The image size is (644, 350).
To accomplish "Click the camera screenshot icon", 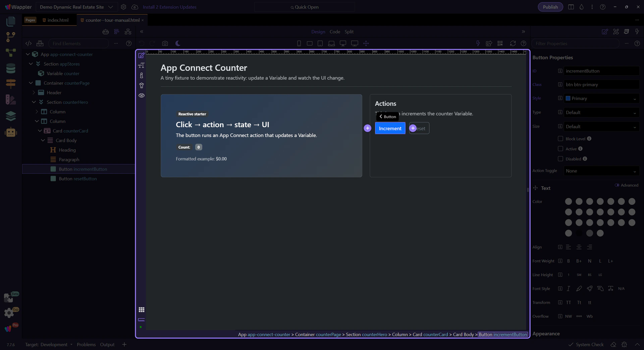I will [x=165, y=43].
